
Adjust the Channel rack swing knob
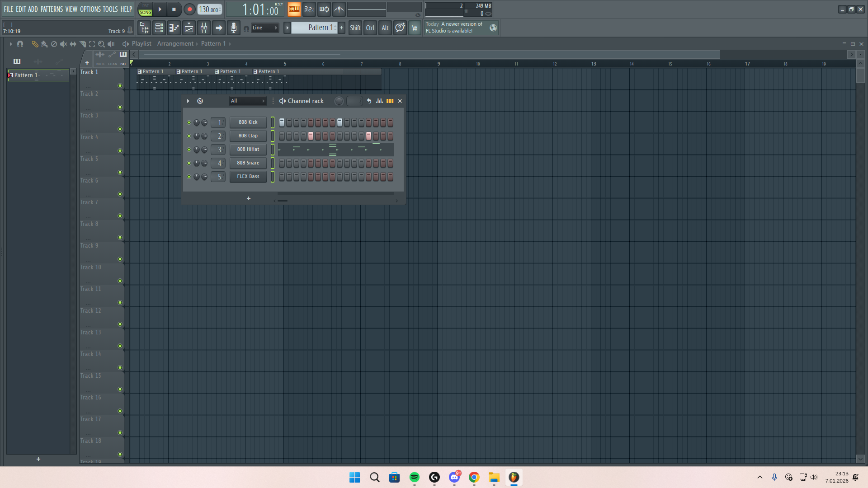point(339,101)
